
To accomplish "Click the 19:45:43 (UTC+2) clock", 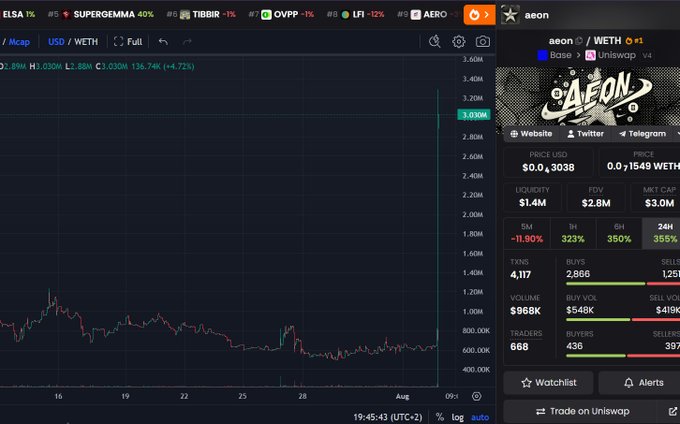I will pos(387,417).
